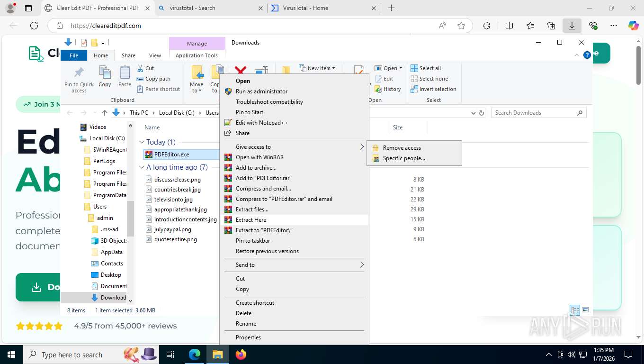644x364 pixels.
Task: Select PDFEditor.exe file
Action: tap(171, 154)
